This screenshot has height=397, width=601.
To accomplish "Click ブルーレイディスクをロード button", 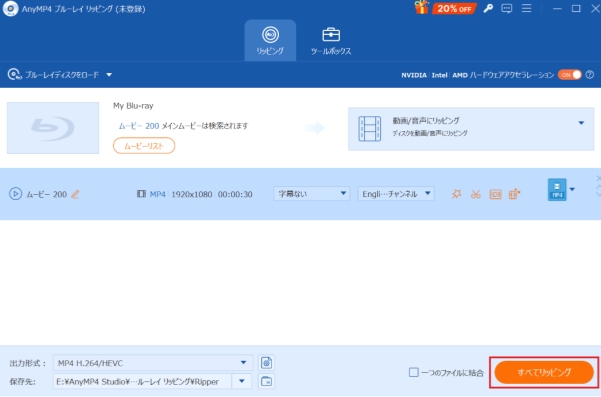I will pos(54,74).
